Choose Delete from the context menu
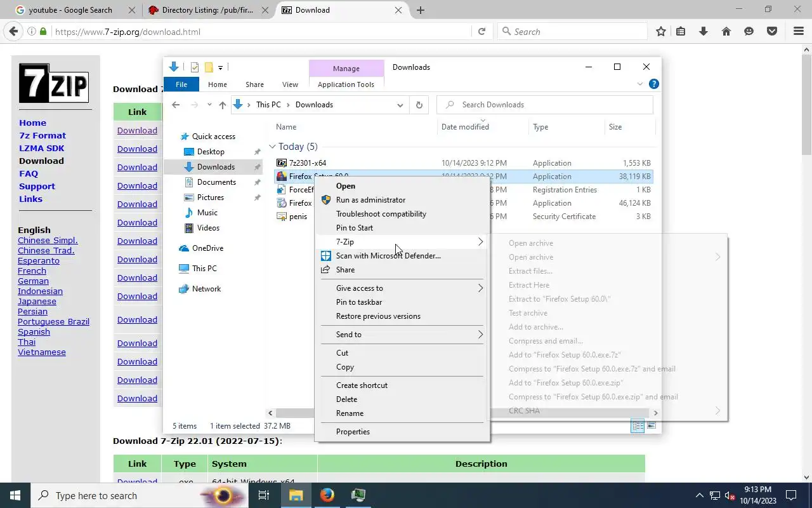The image size is (812, 508). pyautogui.click(x=402, y=399)
